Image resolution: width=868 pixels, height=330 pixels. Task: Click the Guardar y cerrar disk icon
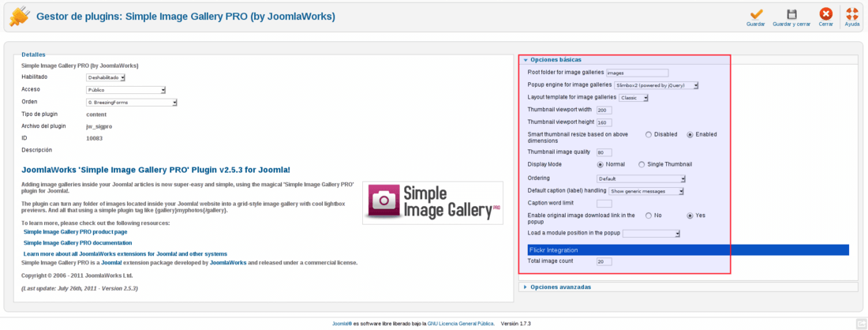[791, 14]
